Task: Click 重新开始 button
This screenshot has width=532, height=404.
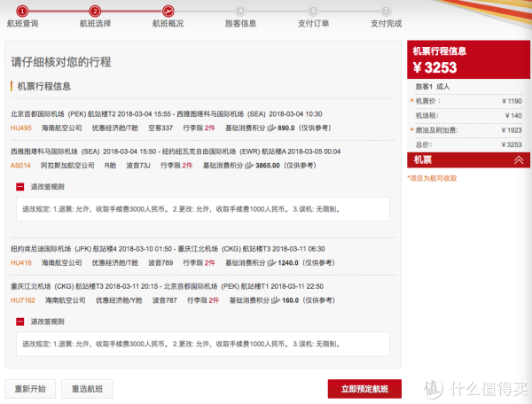Action: [30, 389]
